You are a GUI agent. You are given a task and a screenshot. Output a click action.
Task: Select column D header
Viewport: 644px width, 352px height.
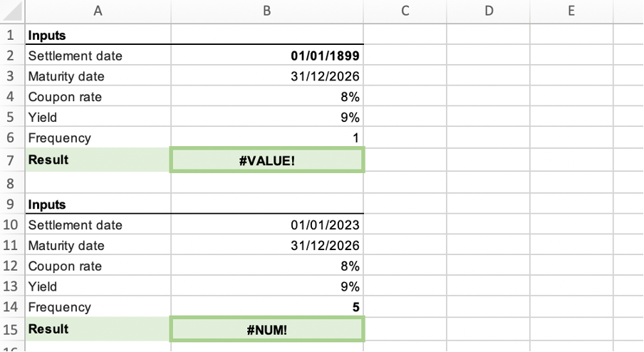pyautogui.click(x=488, y=11)
